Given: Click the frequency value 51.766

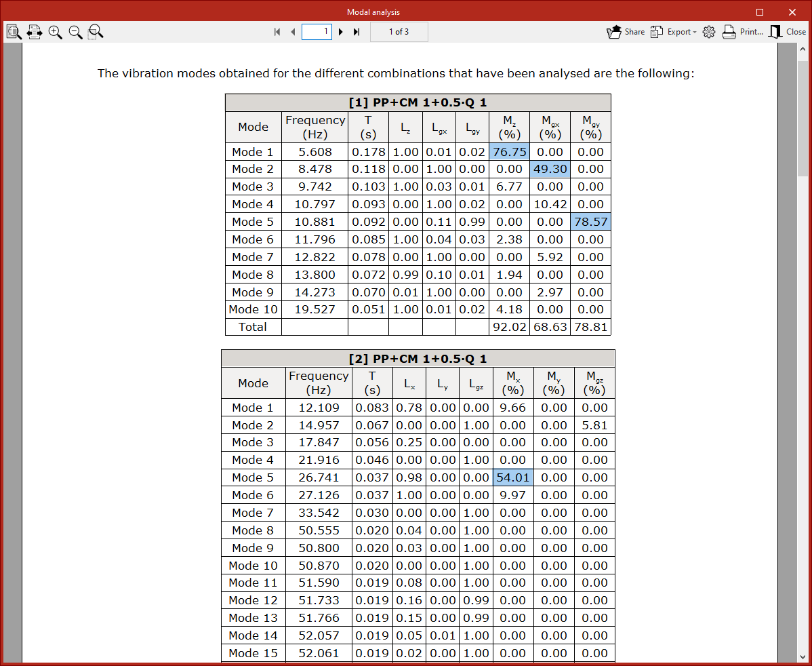Looking at the screenshot, I should click(319, 618).
